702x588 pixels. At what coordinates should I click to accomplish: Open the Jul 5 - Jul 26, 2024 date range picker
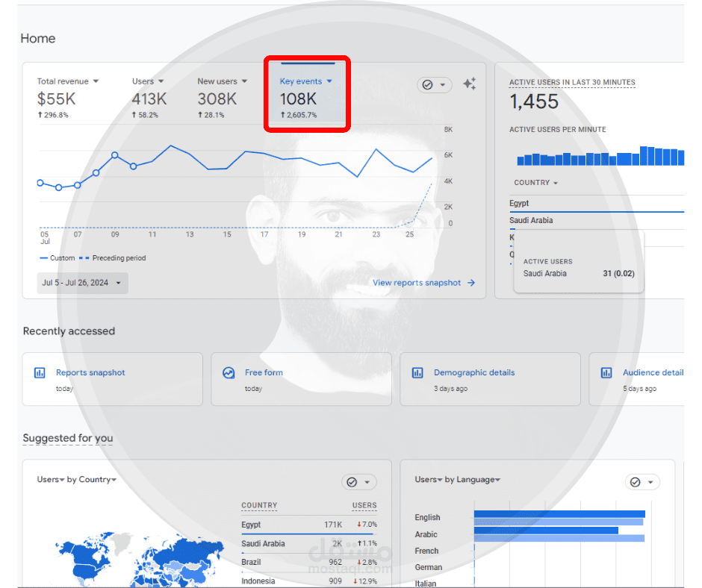click(x=82, y=283)
